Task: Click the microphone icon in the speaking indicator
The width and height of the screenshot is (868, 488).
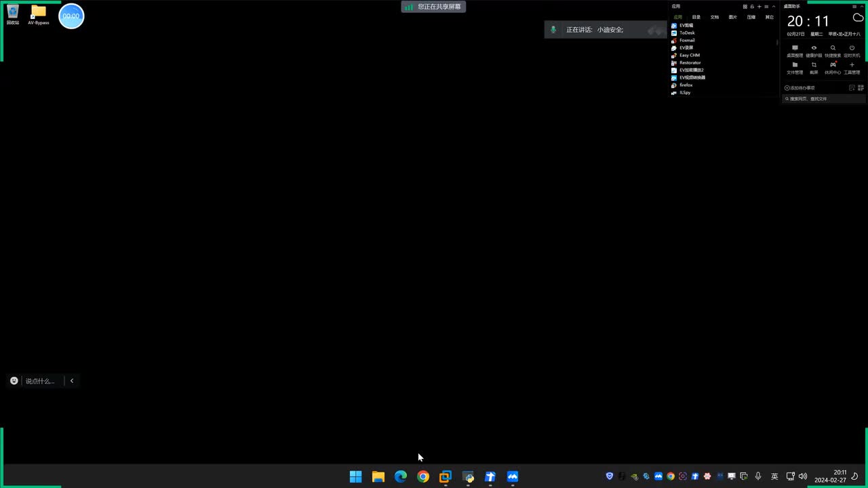Action: point(553,30)
